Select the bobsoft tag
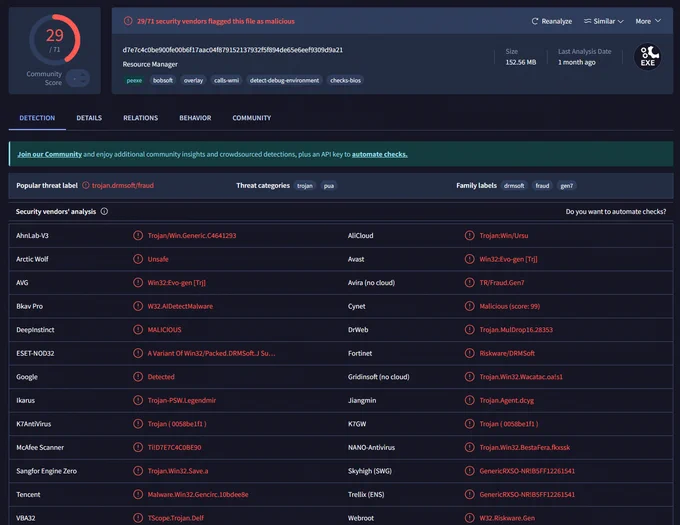 click(x=163, y=80)
